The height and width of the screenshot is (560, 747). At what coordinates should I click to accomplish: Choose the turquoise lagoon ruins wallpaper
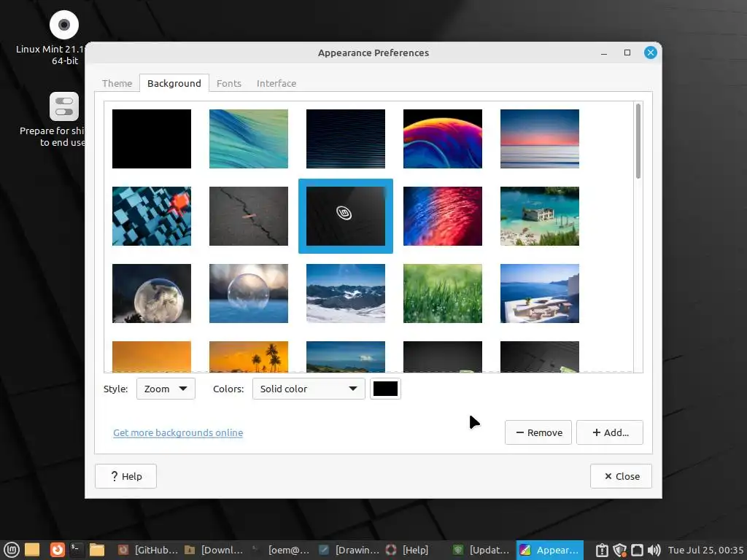point(540,216)
